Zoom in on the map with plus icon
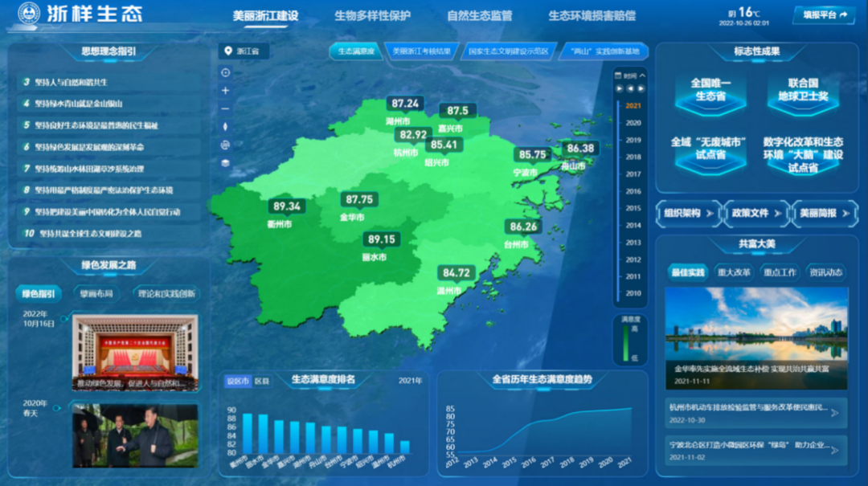Image resolution: width=868 pixels, height=486 pixels. (x=225, y=91)
